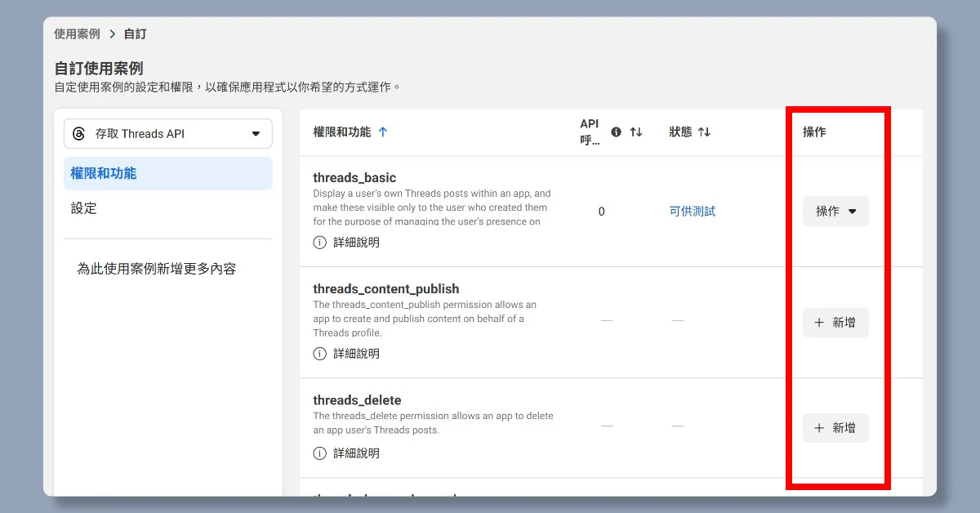Image resolution: width=980 pixels, height=513 pixels.
Task: Click the 狀態 column header text
Action: (680, 132)
